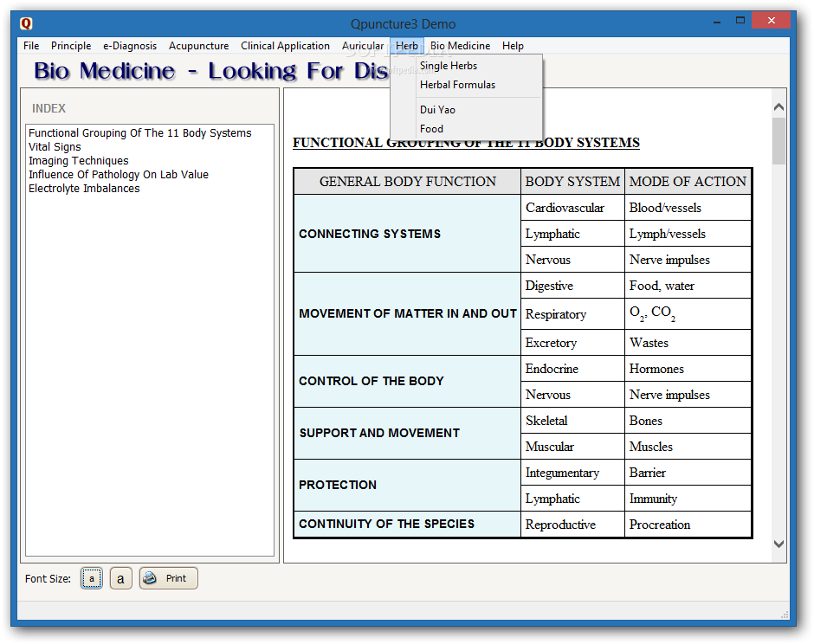Click the scroll down arrow of content pane
The height and width of the screenshot is (644, 814).
point(778,544)
